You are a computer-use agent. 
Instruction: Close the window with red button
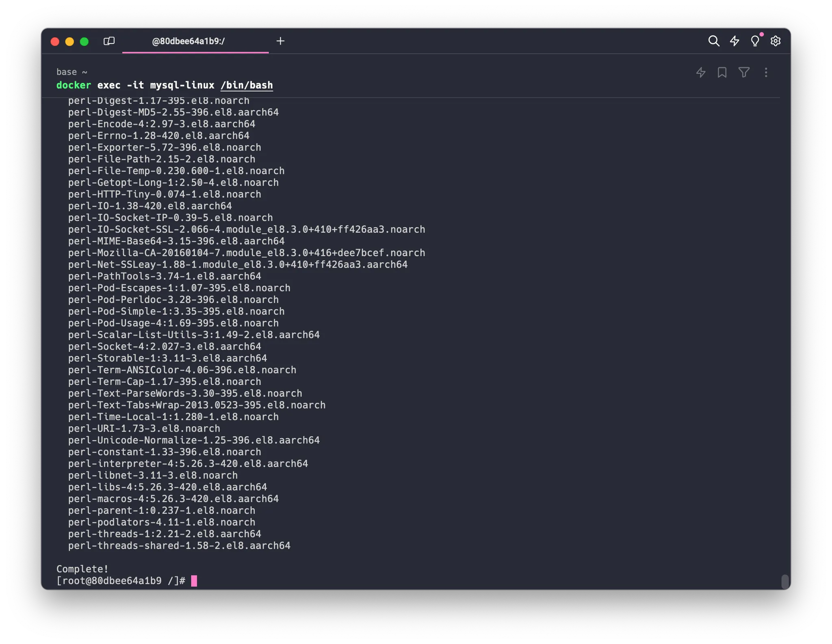tap(55, 41)
